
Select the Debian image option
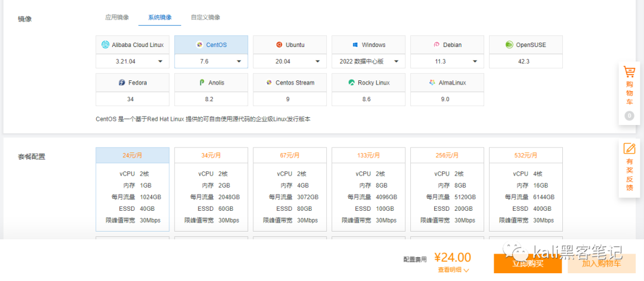pyautogui.click(x=447, y=45)
